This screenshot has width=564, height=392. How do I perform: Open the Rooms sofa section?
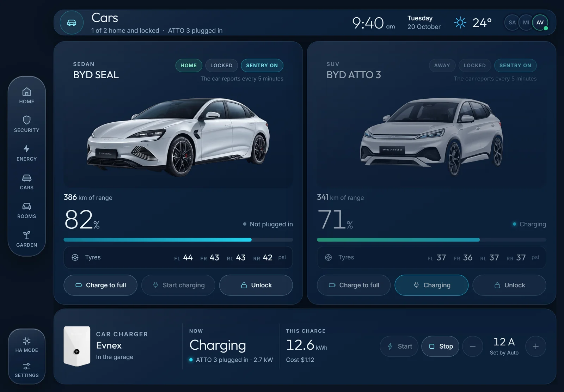(27, 210)
